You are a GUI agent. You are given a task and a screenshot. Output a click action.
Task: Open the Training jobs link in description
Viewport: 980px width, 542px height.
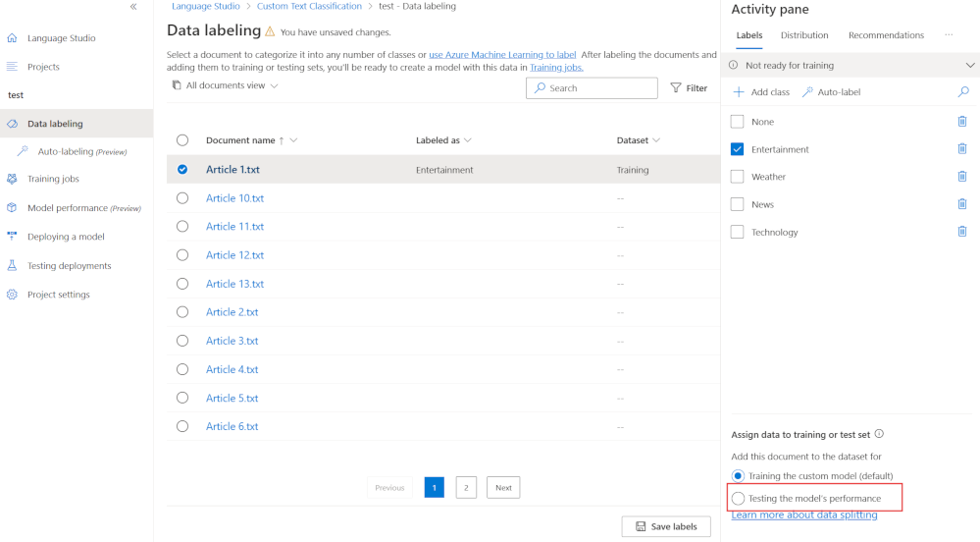tap(556, 67)
